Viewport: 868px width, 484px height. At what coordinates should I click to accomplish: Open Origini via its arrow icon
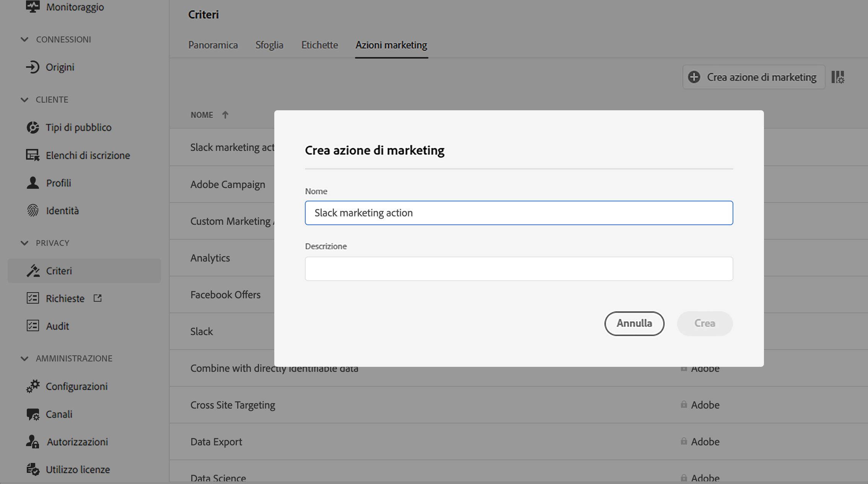(33, 67)
